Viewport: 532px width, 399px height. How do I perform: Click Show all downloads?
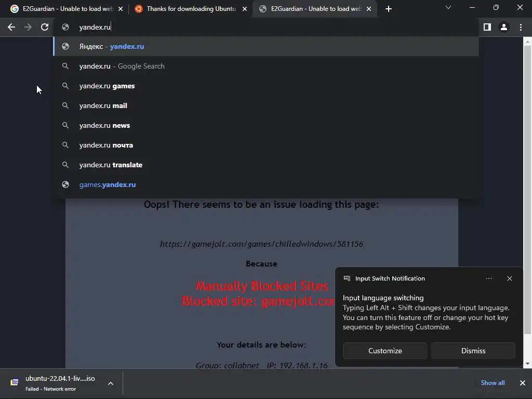pos(493,383)
